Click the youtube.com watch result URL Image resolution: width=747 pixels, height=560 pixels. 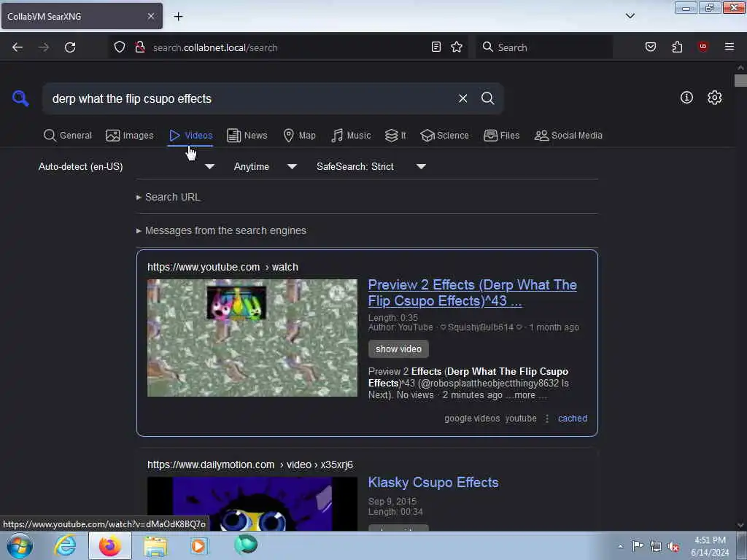click(222, 267)
